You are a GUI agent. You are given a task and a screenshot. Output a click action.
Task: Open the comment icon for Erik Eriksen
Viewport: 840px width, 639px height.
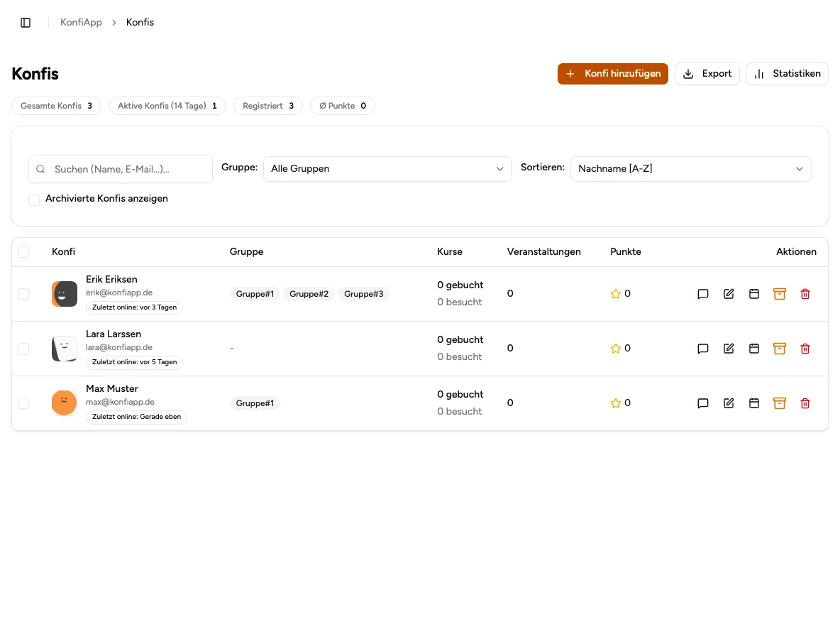pyautogui.click(x=703, y=294)
